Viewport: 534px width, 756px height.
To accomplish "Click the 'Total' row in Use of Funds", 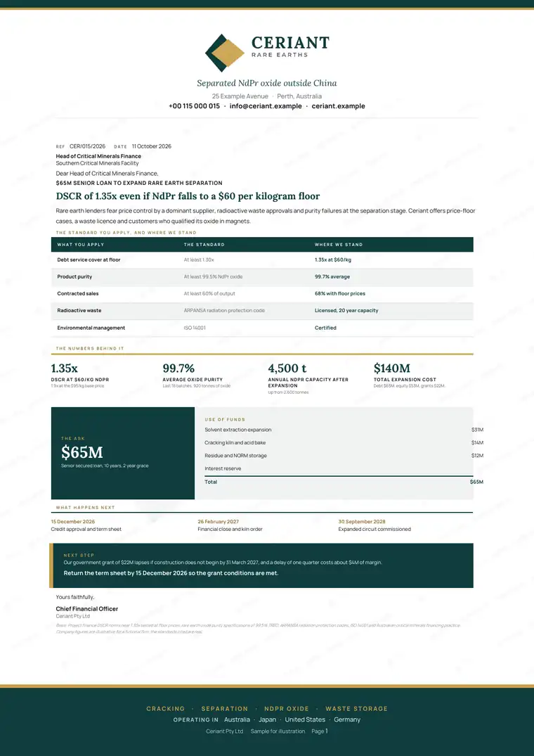I will pos(344,482).
